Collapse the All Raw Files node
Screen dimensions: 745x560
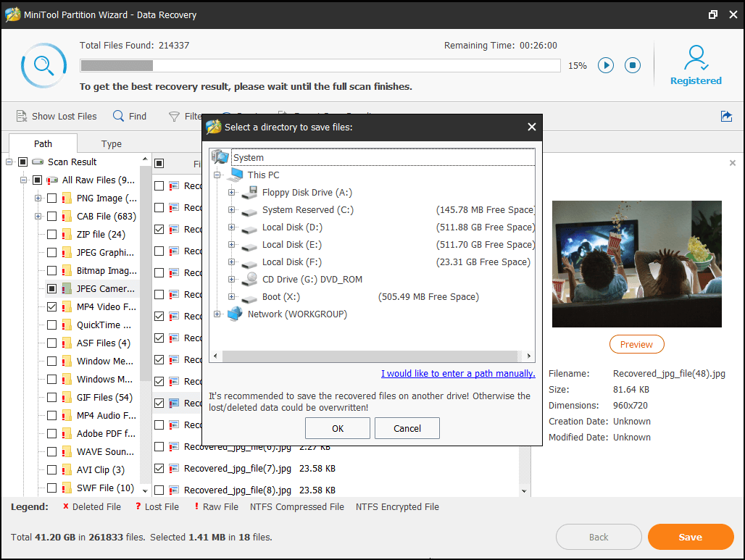[23, 180]
